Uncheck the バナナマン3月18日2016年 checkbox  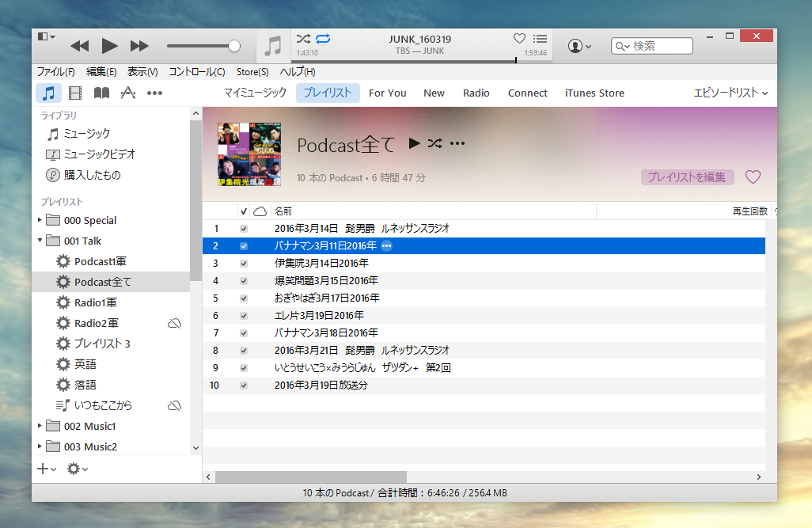pyautogui.click(x=244, y=333)
